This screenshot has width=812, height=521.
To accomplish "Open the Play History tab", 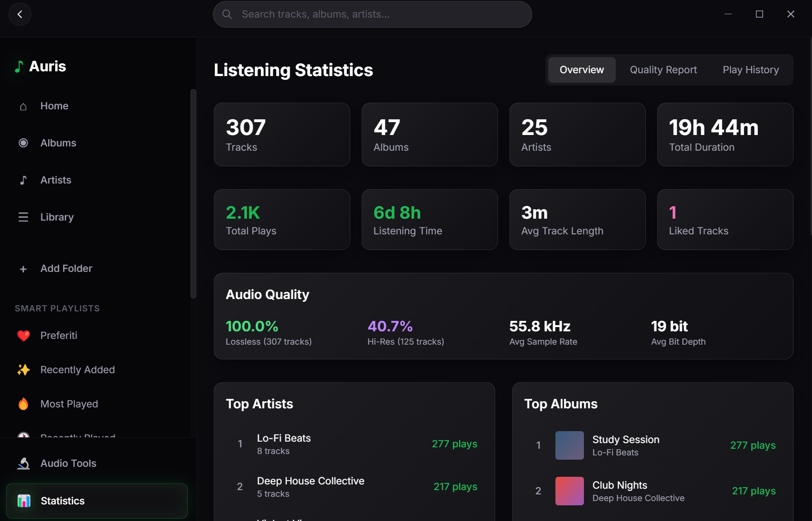I will point(750,69).
